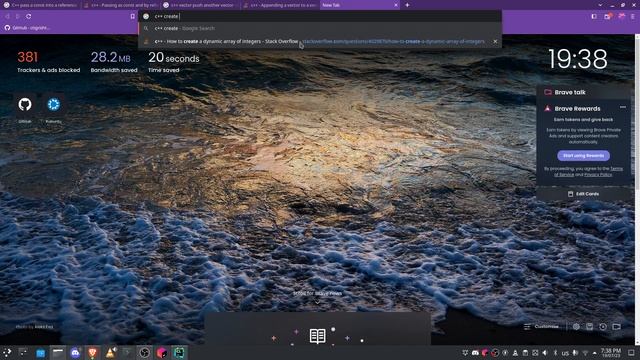Screen dimensions: 640x360
Task: Select the 'c++ create - Google Search' suggestion
Action: tap(320, 28)
